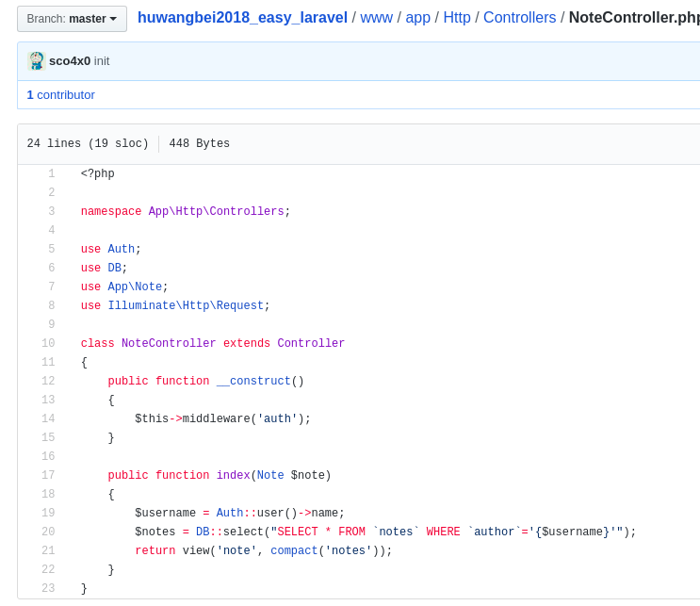The height and width of the screenshot is (606, 700).
Task: Navigate to the www breadcrumb folder
Action: tap(376, 18)
